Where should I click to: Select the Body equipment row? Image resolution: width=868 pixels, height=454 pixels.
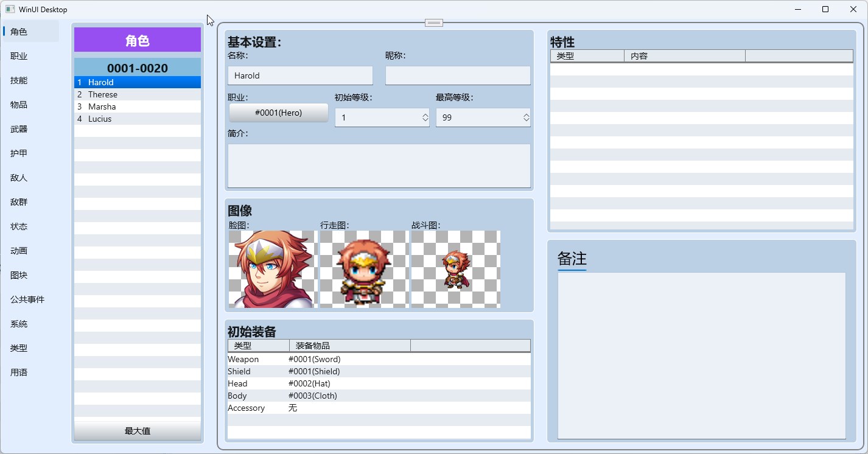tap(379, 396)
